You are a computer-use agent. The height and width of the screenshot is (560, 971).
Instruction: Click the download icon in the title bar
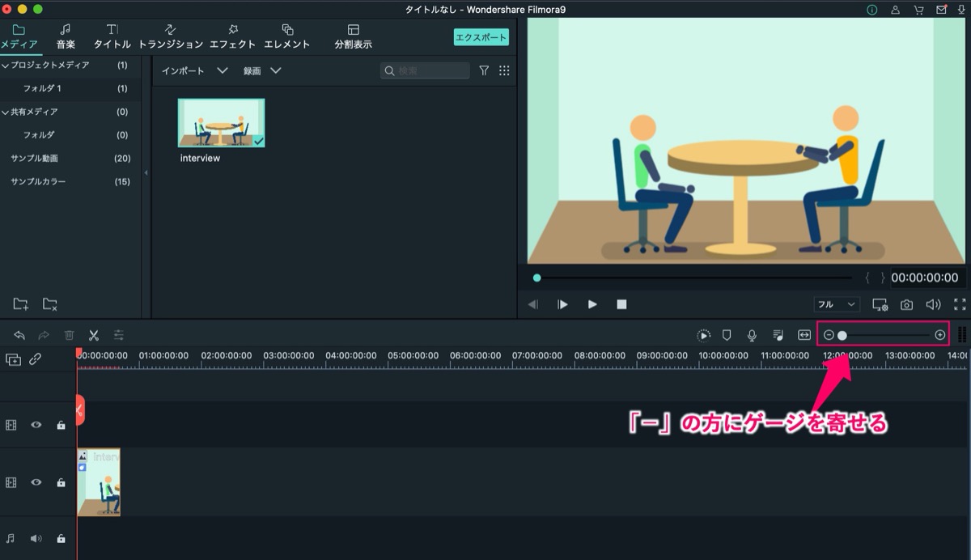(960, 10)
